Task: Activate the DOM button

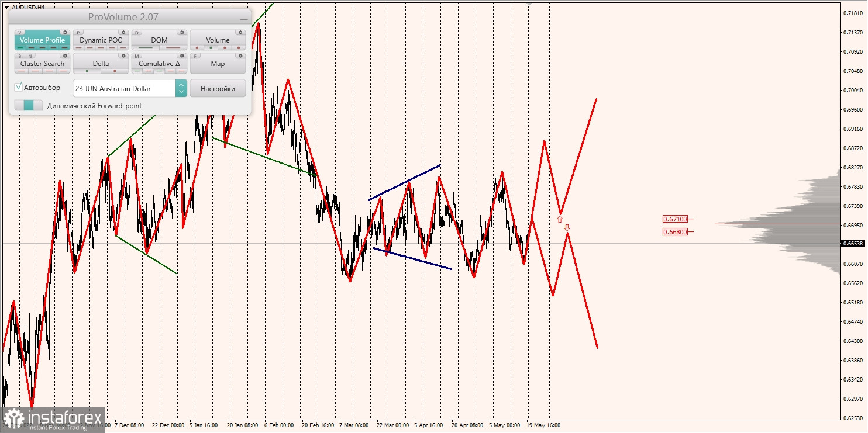Action: pos(159,40)
